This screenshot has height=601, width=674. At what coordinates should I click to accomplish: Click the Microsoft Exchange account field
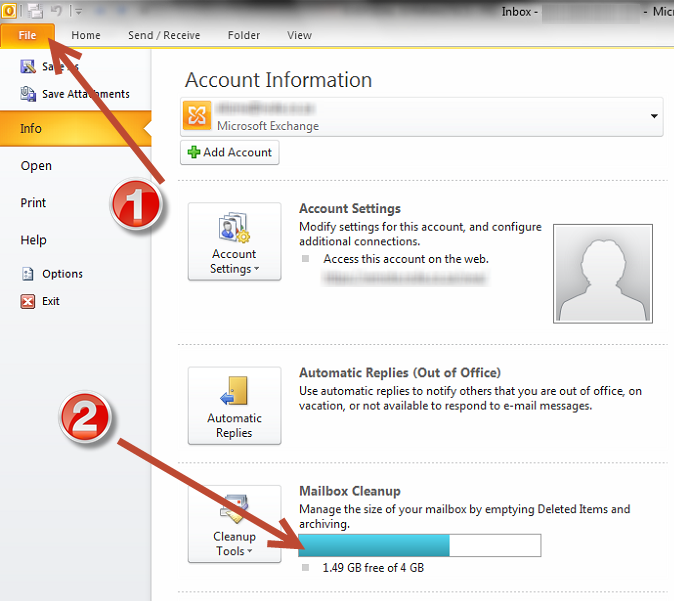421,117
